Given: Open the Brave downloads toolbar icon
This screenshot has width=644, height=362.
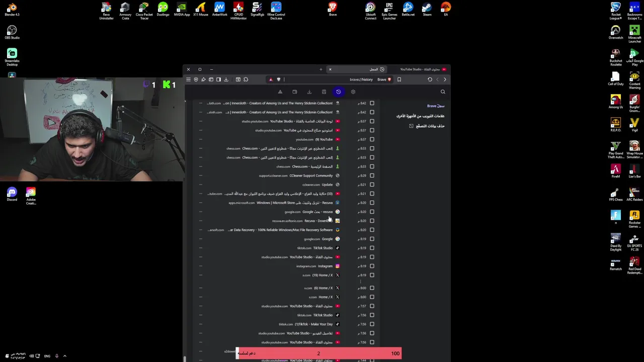Looking at the screenshot, I should click(226, 79).
